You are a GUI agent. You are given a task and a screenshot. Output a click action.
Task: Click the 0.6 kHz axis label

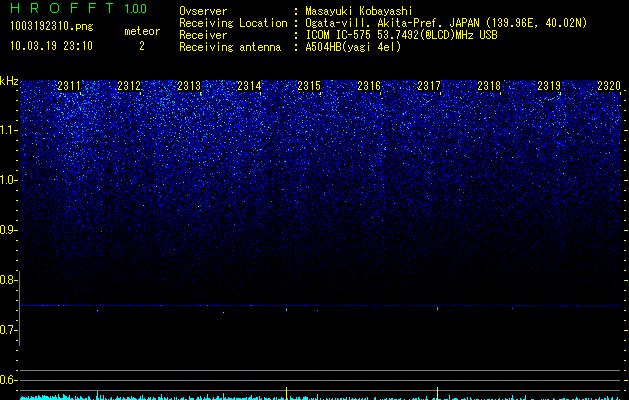[8, 380]
